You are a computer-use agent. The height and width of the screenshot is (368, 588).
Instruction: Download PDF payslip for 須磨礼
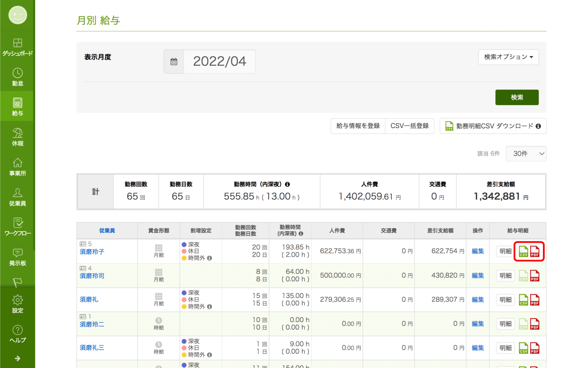pyautogui.click(x=535, y=300)
